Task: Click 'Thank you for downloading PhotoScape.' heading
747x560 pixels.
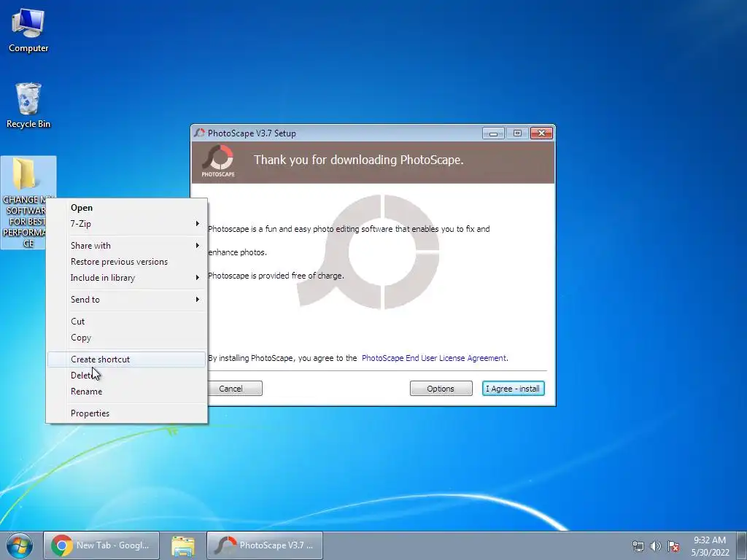Action: coord(358,160)
